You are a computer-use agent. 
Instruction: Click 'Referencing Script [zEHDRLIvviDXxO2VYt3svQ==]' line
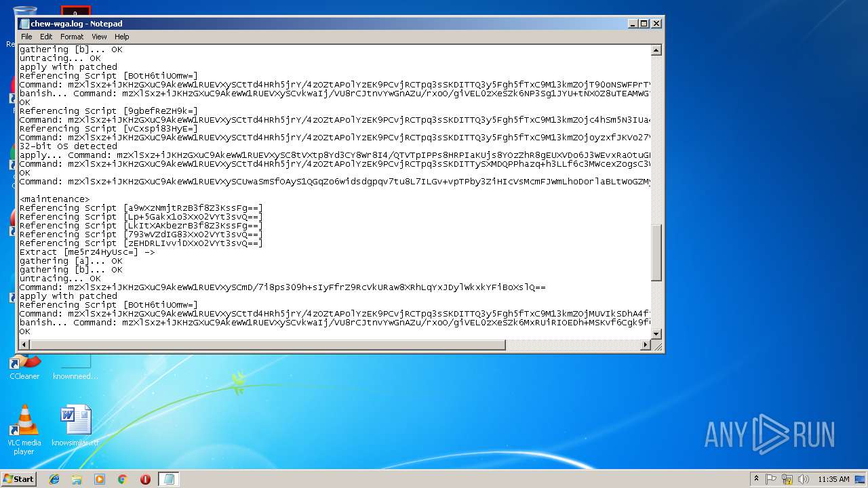[x=141, y=243]
